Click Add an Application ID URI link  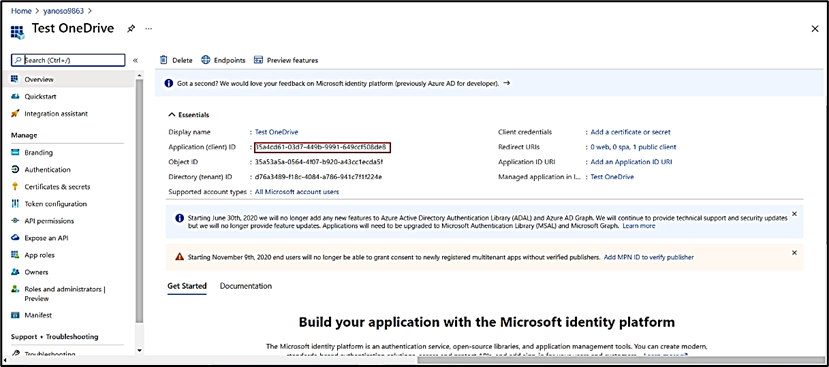click(631, 162)
